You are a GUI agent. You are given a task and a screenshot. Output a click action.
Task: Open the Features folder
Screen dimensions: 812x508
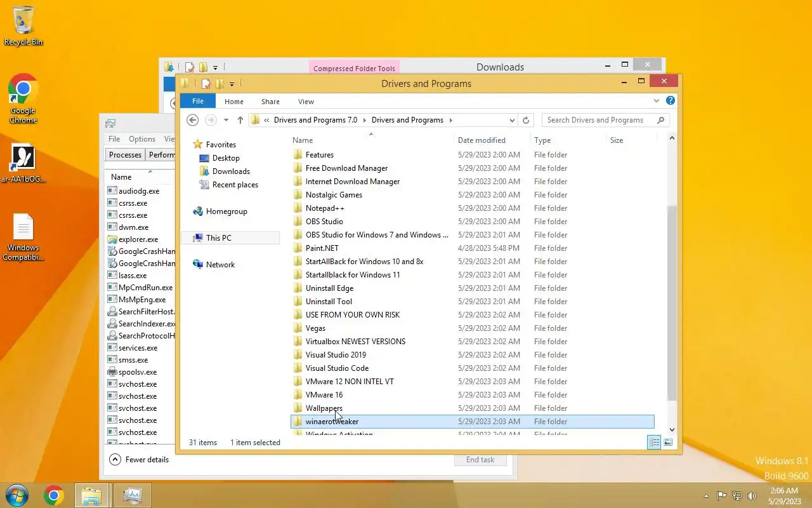pos(320,155)
